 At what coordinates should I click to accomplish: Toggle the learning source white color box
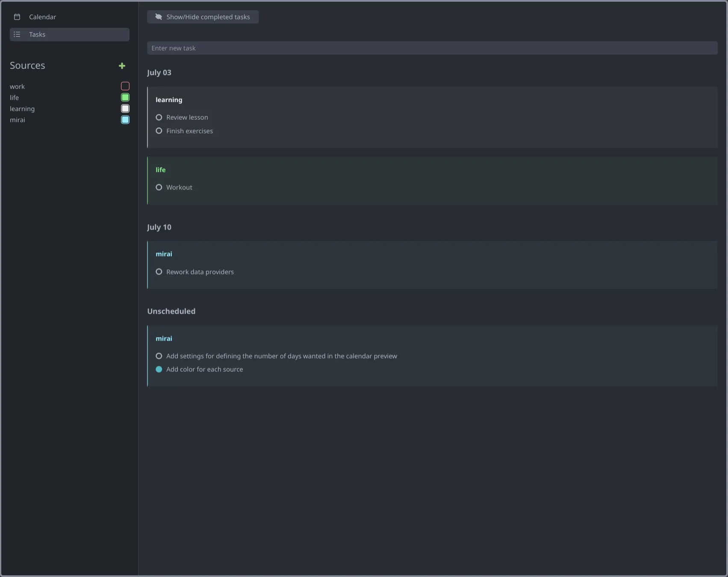point(125,109)
